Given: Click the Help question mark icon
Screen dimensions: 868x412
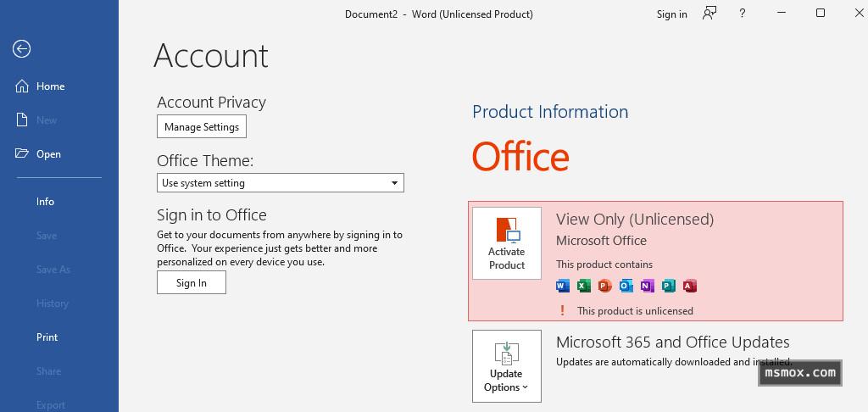Looking at the screenshot, I should coord(743,14).
